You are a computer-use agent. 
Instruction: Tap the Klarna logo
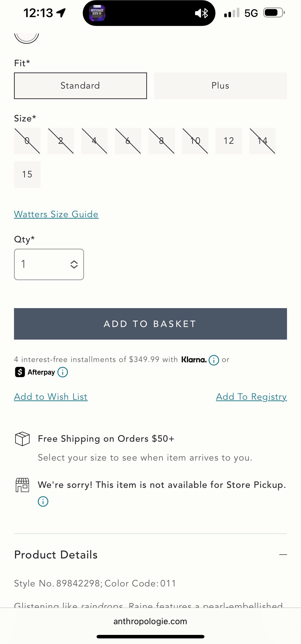(194, 359)
